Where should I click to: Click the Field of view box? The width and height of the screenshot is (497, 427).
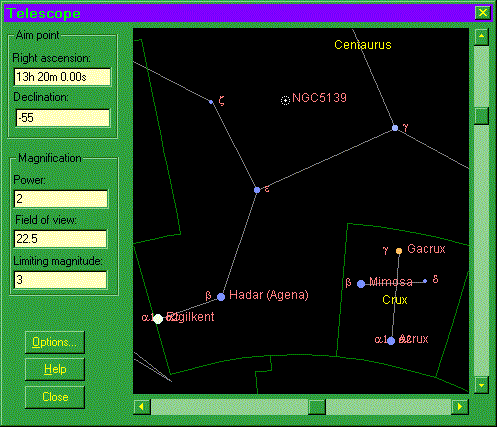click(x=60, y=239)
